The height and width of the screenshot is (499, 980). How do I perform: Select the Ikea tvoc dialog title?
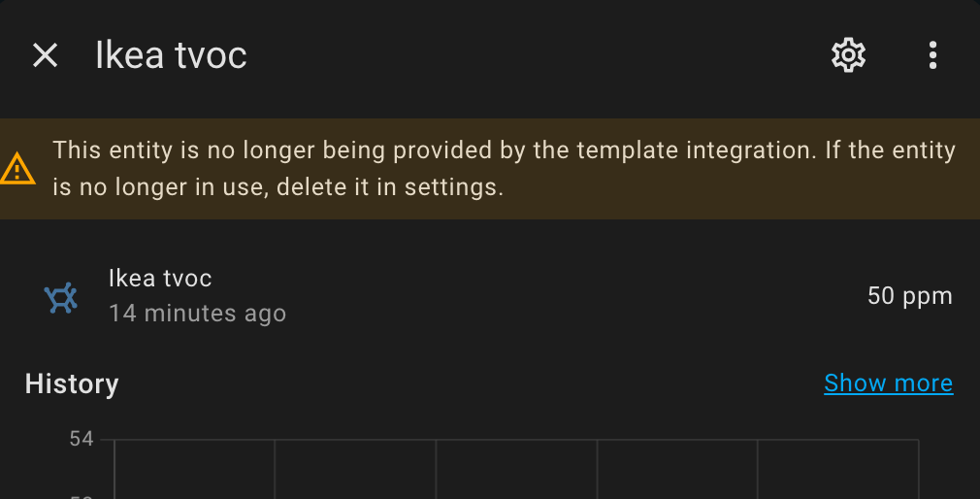point(171,55)
